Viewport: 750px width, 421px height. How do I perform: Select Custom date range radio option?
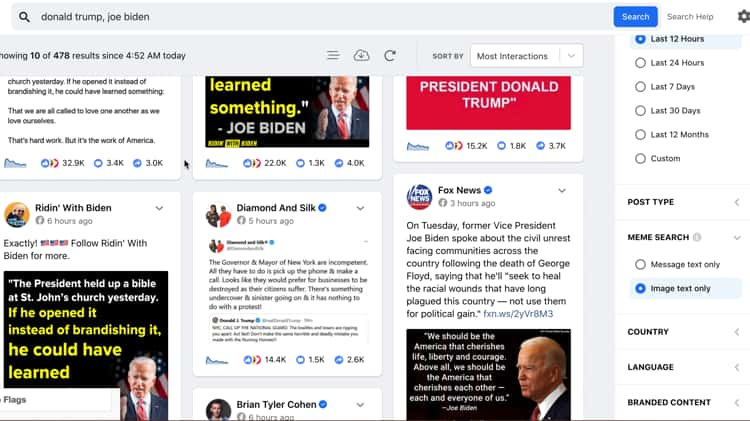pos(640,158)
